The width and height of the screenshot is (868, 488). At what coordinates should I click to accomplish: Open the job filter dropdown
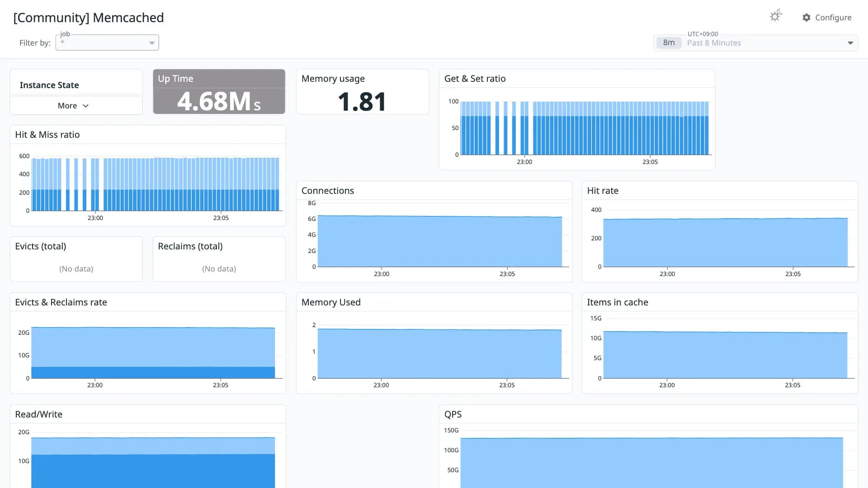(x=107, y=42)
